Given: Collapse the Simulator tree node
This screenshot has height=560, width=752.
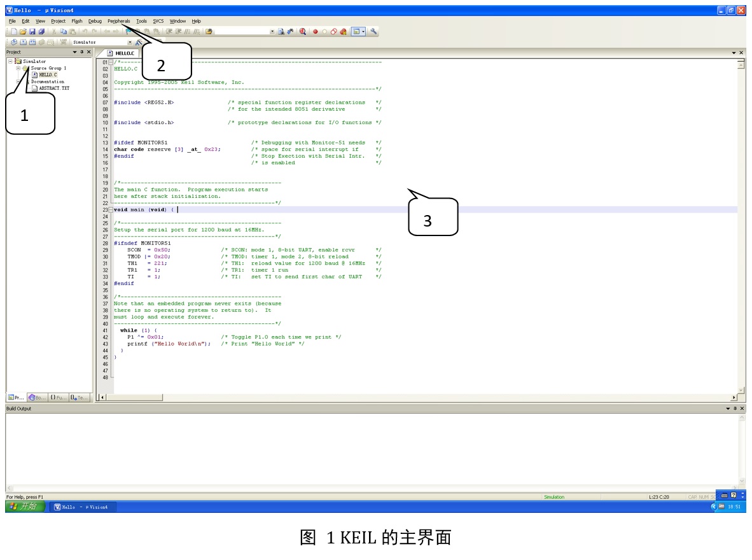Looking at the screenshot, I should (x=10, y=62).
